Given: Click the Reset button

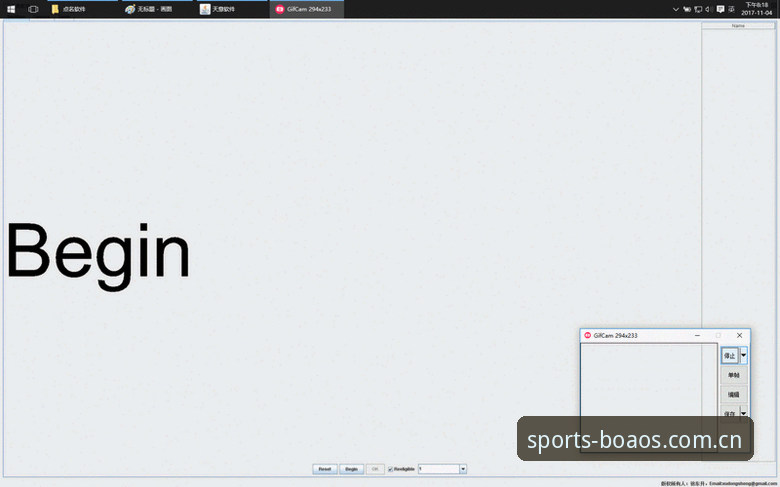Looking at the screenshot, I should click(325, 469).
